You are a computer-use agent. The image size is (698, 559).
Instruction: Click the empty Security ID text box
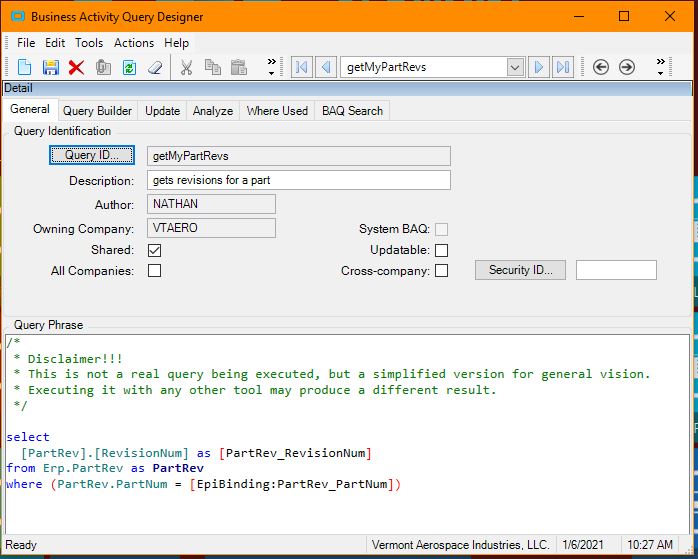coord(616,270)
